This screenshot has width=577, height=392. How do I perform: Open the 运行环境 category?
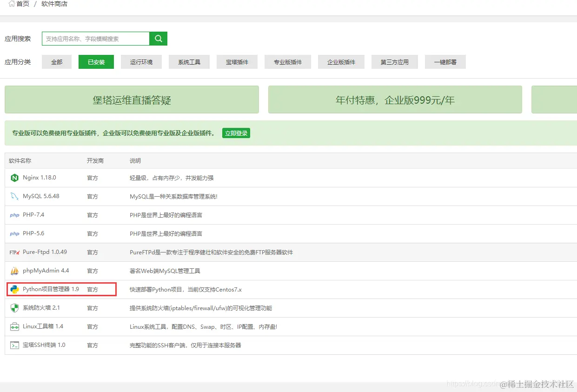pos(141,61)
